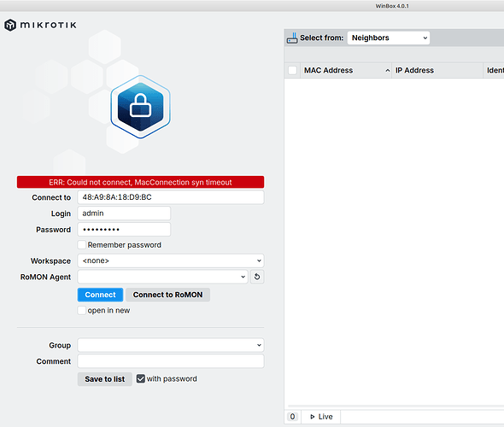Click the blue Connect button

coord(100,295)
